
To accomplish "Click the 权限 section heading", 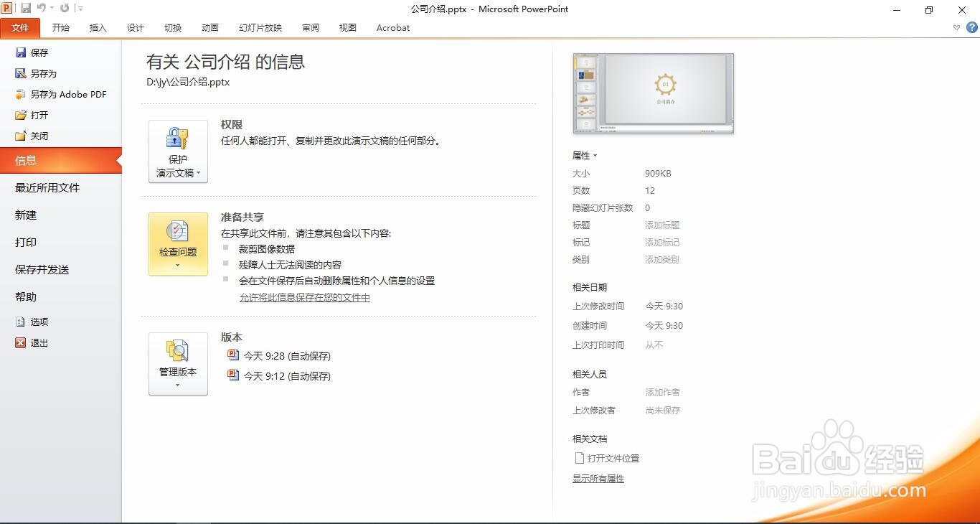I will (232, 125).
